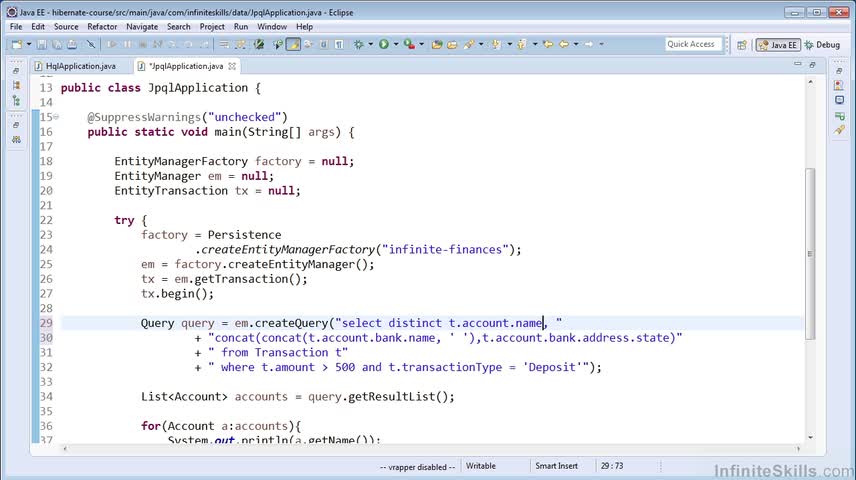Click the Disconnect debug icon
The image size is (856, 480).
click(x=157, y=44)
